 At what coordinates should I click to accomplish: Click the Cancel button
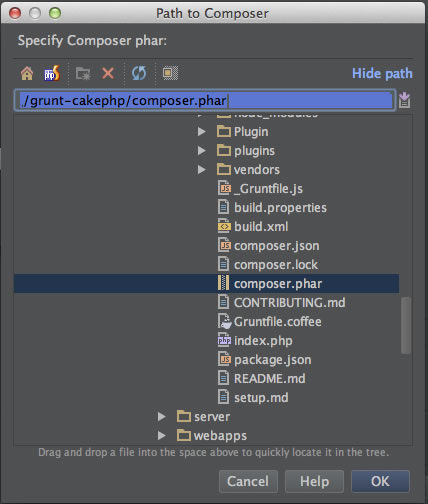pos(248,481)
